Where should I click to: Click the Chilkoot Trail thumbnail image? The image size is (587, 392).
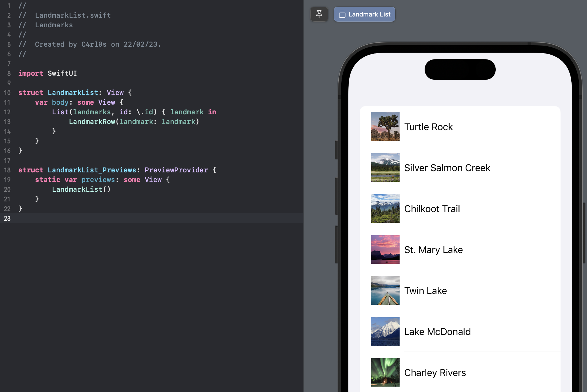(x=385, y=209)
